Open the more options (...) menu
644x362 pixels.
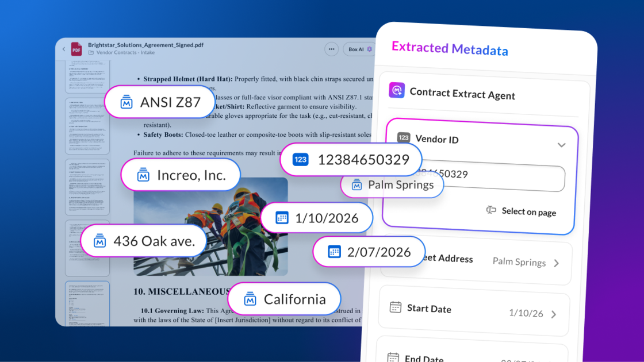click(x=331, y=49)
